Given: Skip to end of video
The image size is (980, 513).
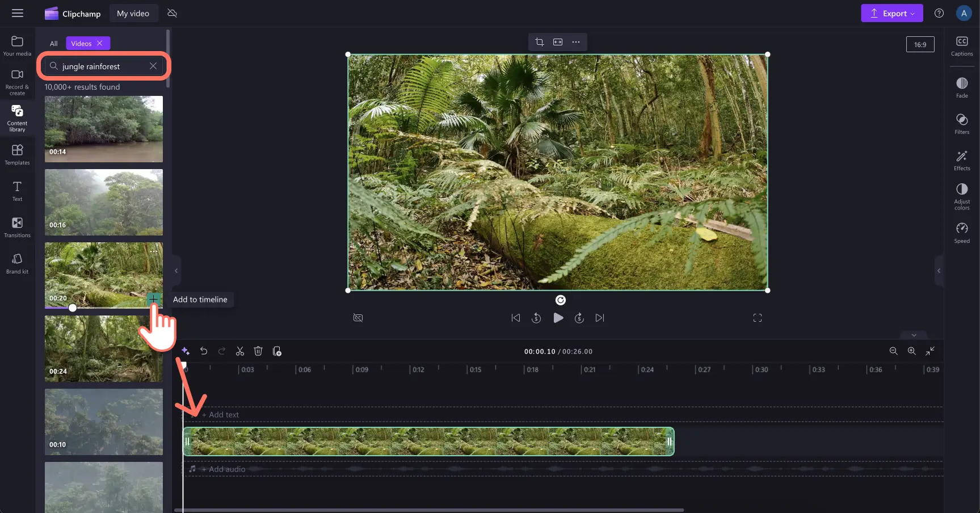Looking at the screenshot, I should pyautogui.click(x=600, y=318).
